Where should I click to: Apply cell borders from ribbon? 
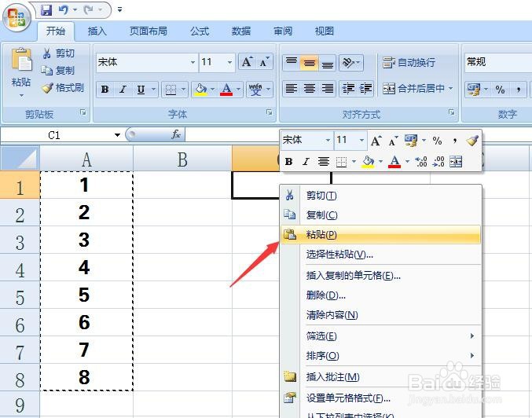[171, 90]
